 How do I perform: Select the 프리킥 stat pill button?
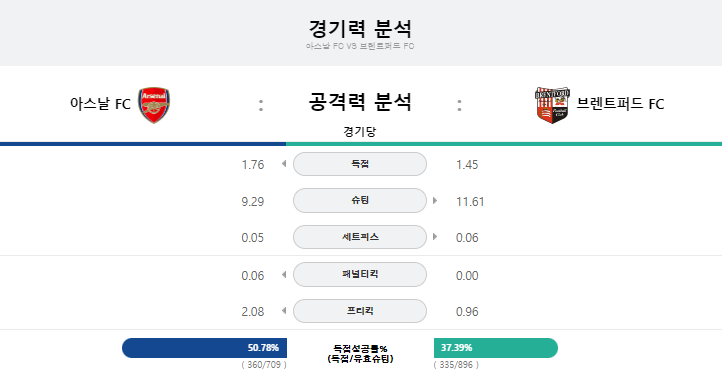[360, 311]
